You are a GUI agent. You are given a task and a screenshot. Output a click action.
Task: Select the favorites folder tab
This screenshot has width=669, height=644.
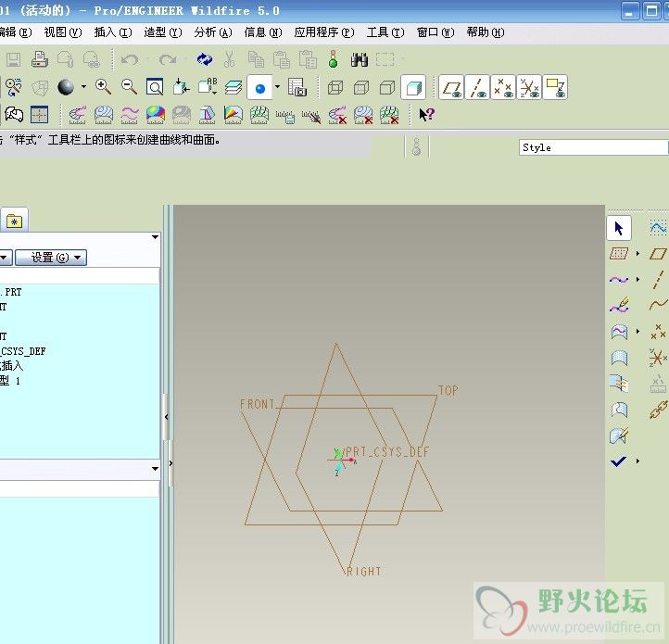pyautogui.click(x=14, y=221)
